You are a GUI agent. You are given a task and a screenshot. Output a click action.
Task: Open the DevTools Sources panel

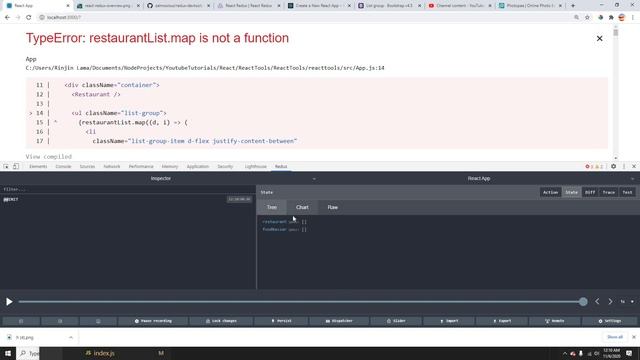point(87,167)
